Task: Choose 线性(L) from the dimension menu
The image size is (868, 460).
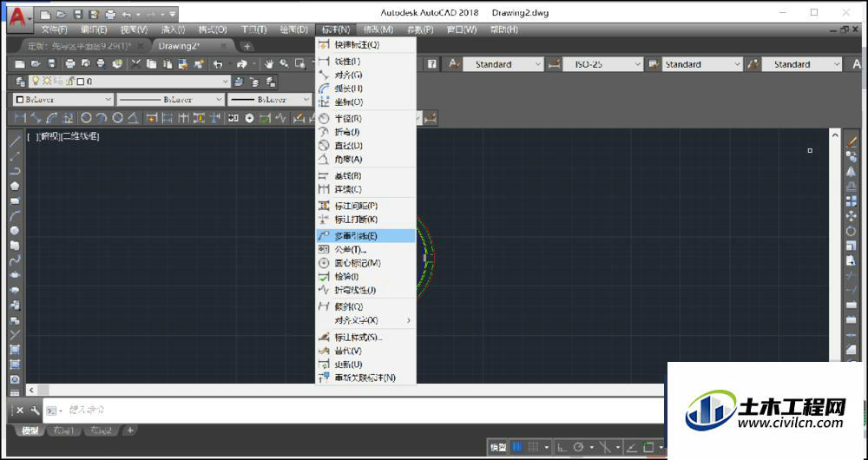Action: (365, 62)
